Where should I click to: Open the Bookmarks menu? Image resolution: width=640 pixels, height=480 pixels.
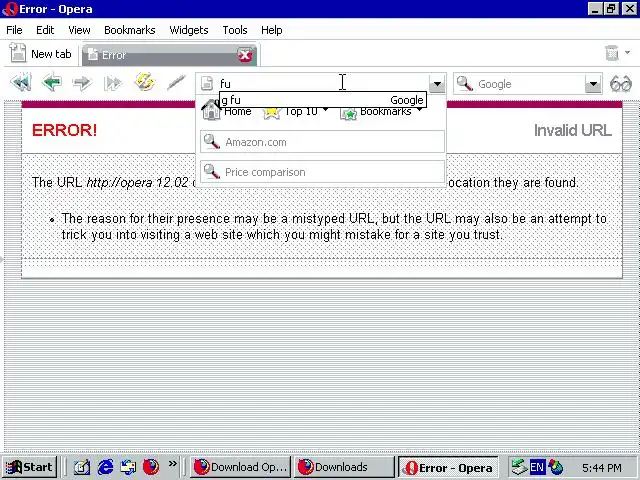(129, 30)
